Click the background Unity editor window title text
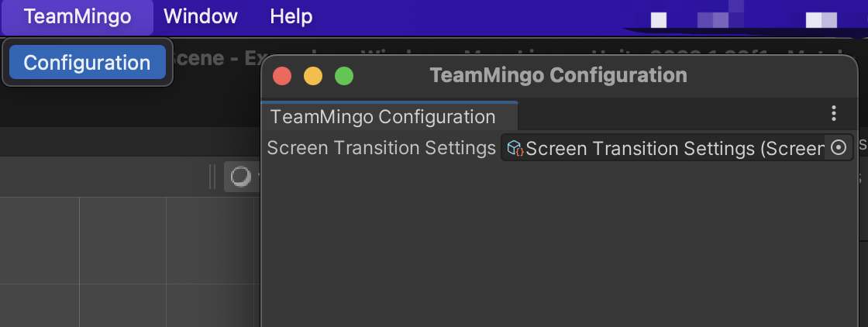Image resolution: width=868 pixels, height=327 pixels. pos(217,59)
